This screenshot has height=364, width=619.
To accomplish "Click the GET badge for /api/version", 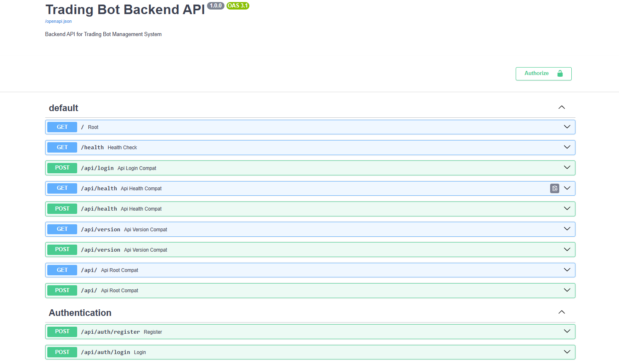I will pyautogui.click(x=62, y=229).
